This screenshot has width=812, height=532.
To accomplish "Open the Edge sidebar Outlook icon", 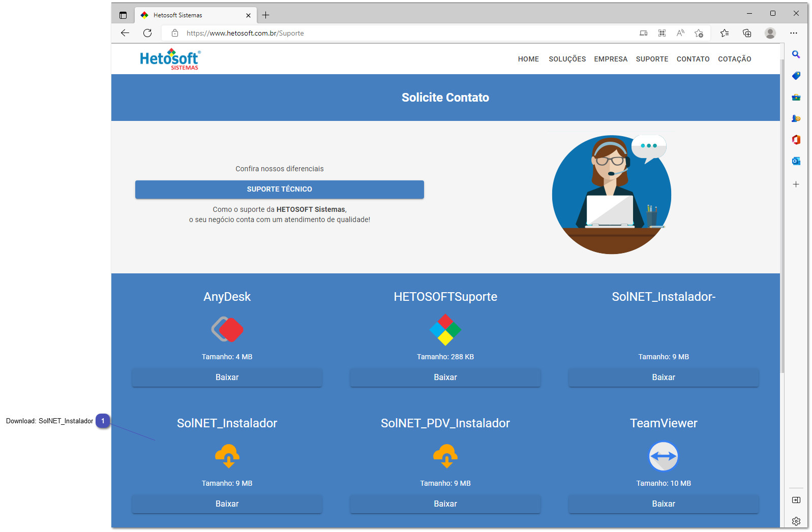I will 796,161.
